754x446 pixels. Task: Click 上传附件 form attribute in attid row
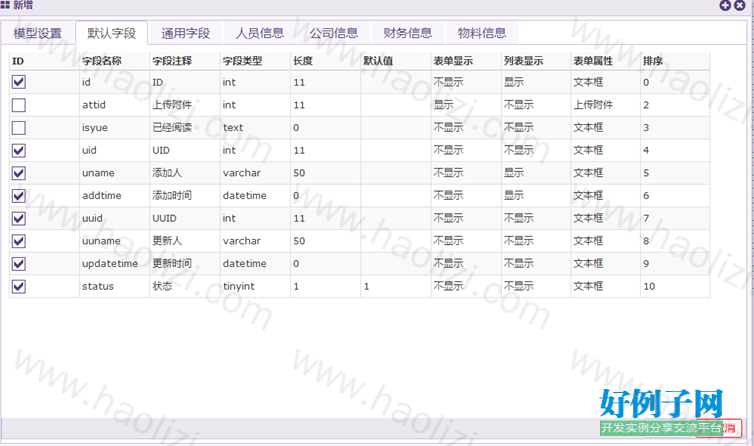tap(605, 105)
